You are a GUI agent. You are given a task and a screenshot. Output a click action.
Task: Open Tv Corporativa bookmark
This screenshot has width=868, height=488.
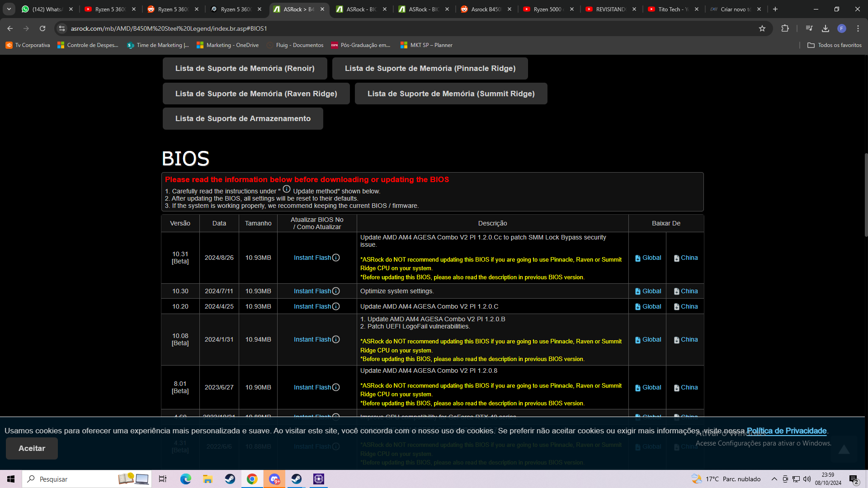pos(28,45)
